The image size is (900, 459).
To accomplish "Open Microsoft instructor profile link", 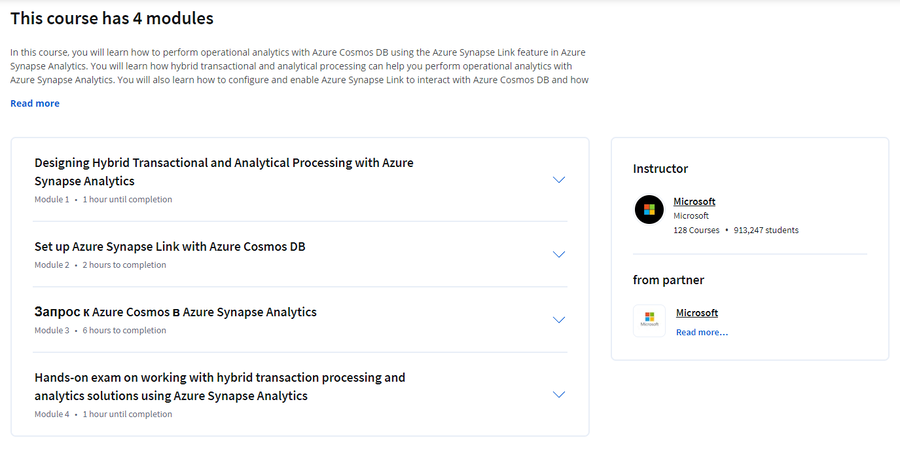I will (694, 201).
